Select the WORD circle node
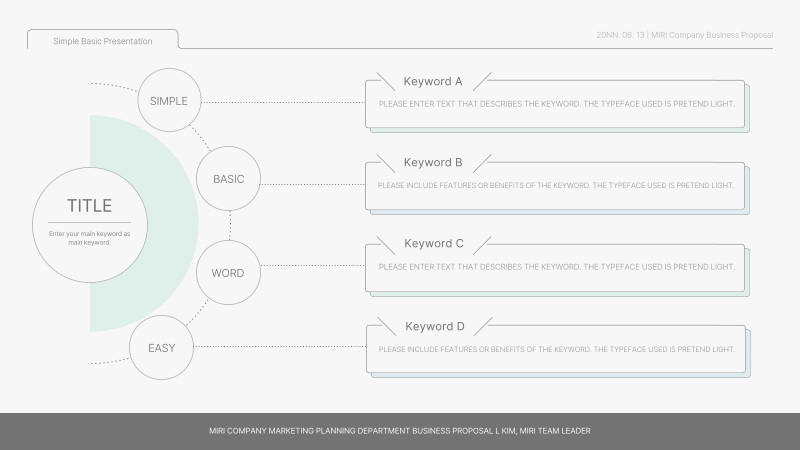Viewport: 800px width, 450px height. pos(228,272)
